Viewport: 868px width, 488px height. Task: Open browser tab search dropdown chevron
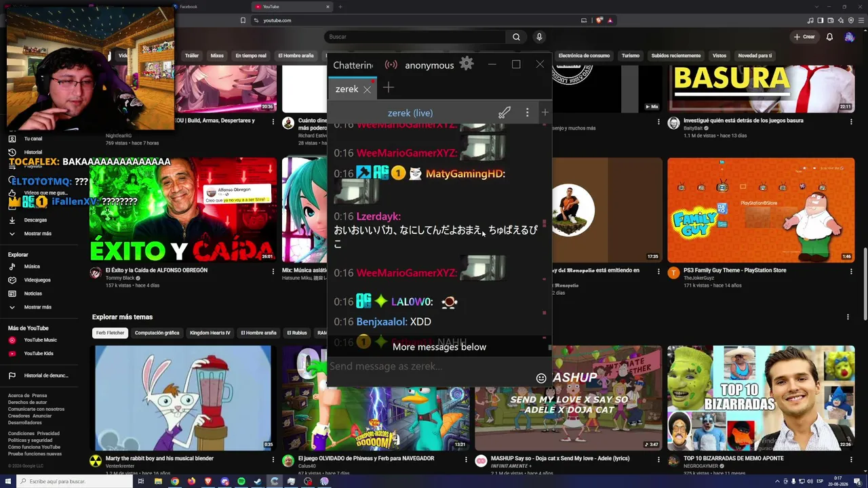point(816,7)
